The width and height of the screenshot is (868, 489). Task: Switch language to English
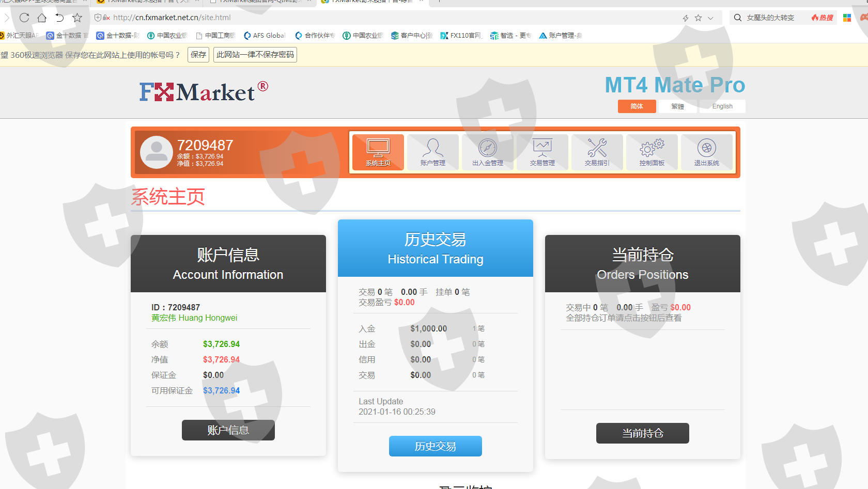[722, 106]
